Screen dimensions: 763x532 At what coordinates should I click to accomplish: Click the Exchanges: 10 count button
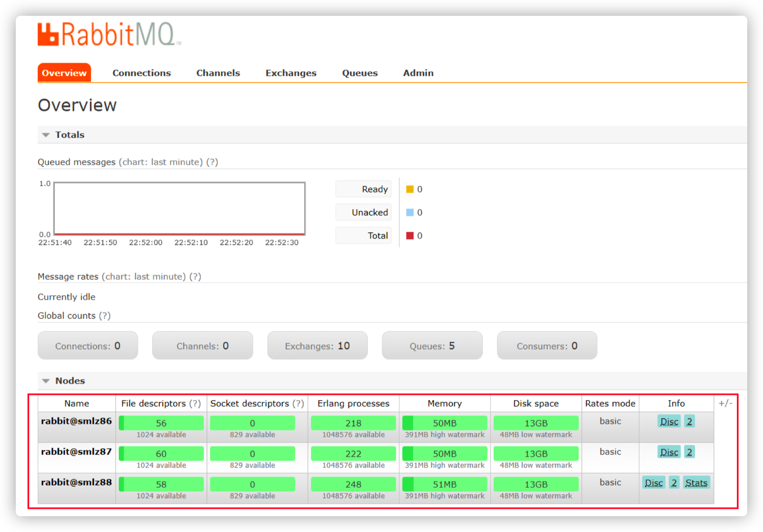click(x=317, y=346)
